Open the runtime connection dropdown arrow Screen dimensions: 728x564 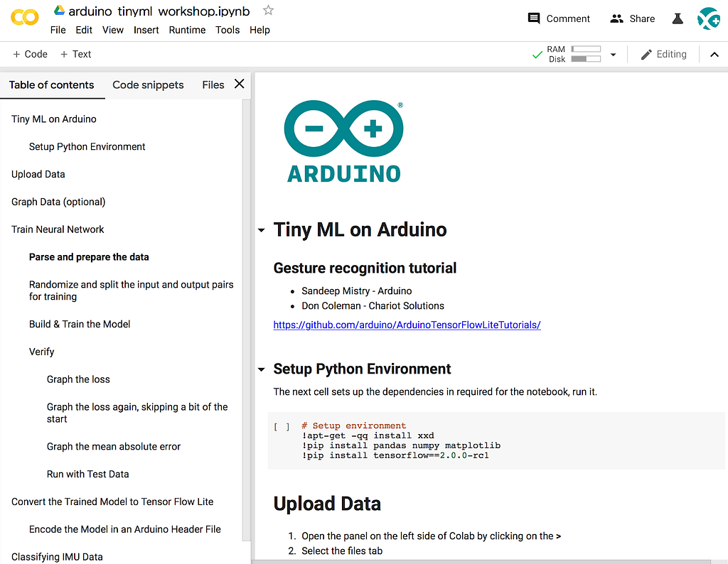point(613,54)
